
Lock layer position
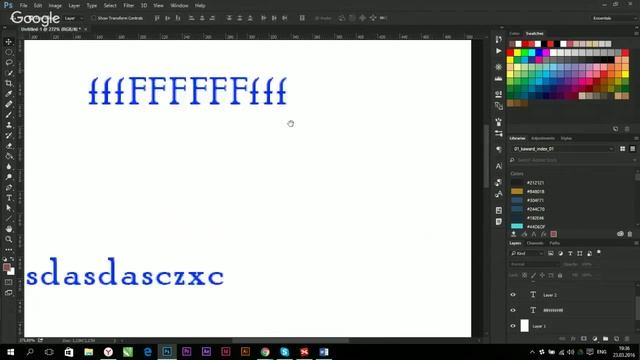[x=542, y=276]
